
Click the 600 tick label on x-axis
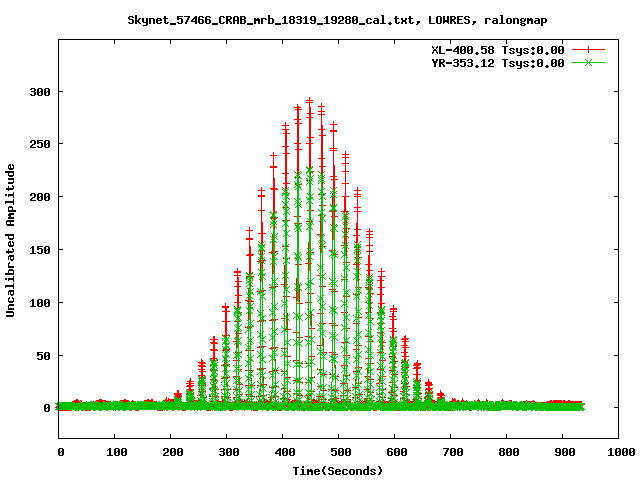397,452
